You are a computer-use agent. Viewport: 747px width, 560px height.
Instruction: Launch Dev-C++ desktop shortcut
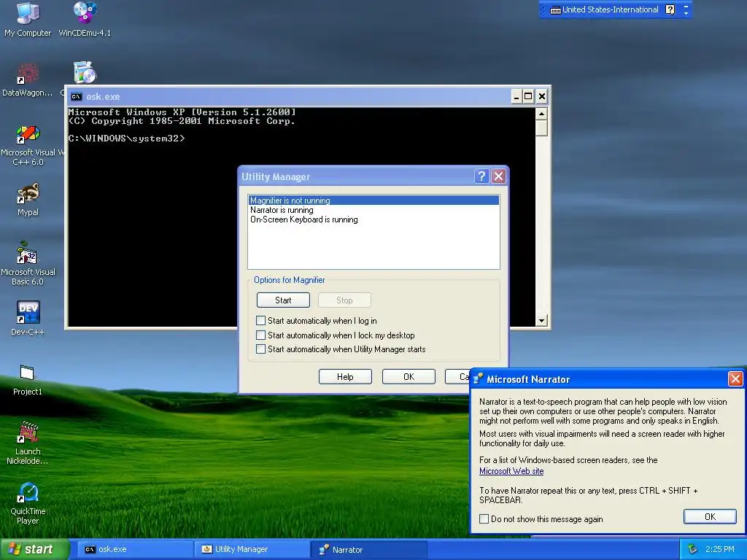28,318
